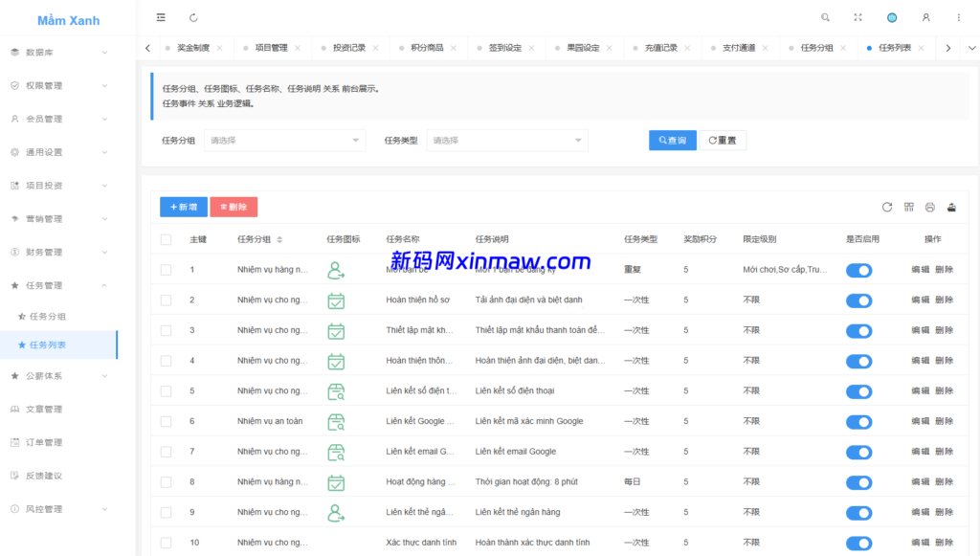This screenshot has height=556, width=980.
Task: Click the blue globe language icon
Action: click(892, 17)
